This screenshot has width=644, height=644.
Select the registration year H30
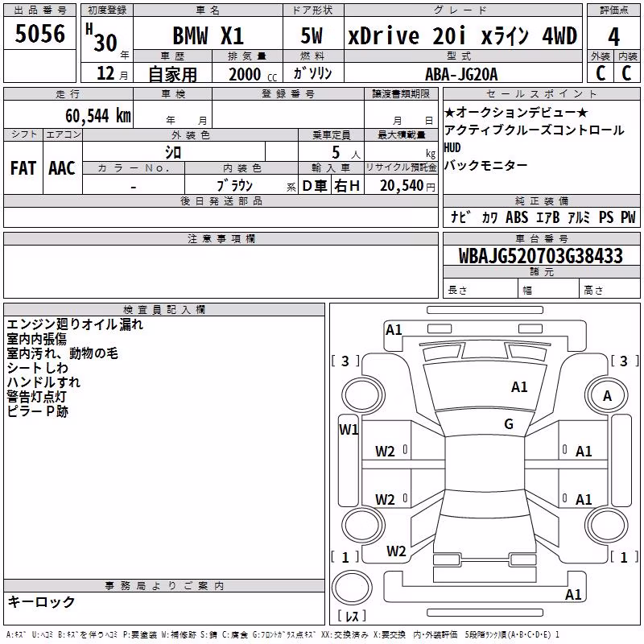point(102,38)
